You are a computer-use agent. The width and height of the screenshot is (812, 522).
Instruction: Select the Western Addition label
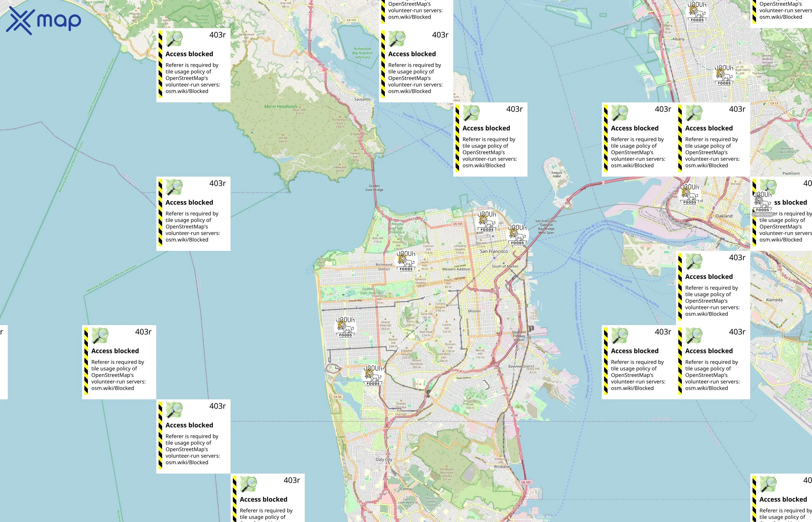point(456,269)
